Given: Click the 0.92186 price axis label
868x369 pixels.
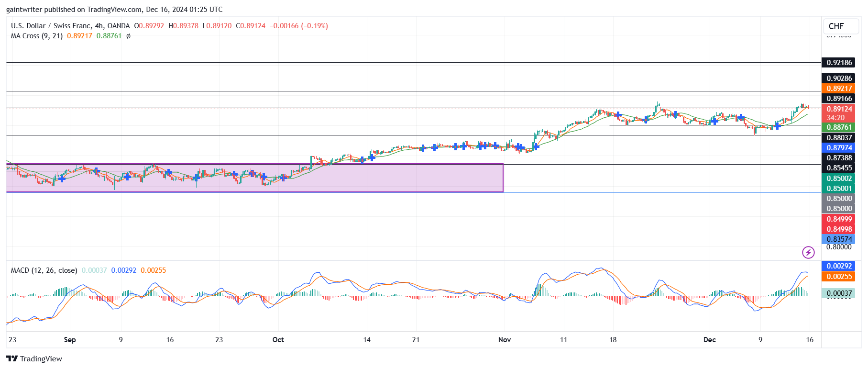Looking at the screenshot, I should (x=838, y=63).
